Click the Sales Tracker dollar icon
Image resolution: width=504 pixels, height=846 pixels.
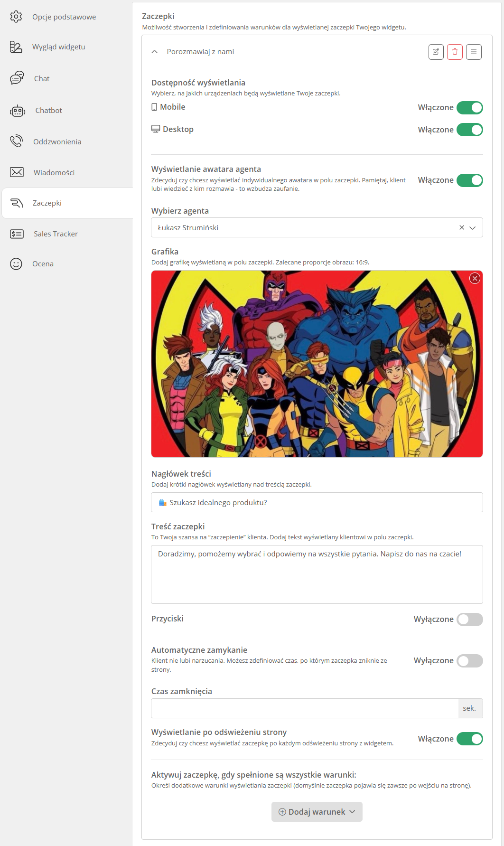coord(17,234)
